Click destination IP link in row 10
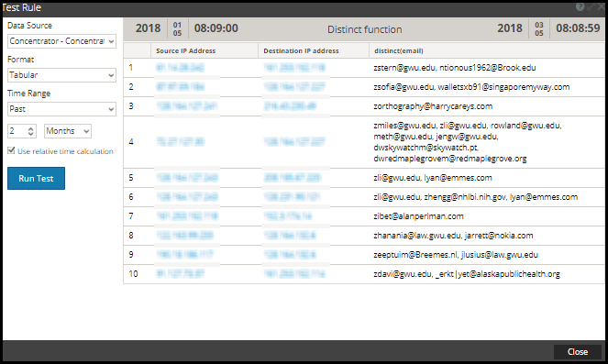Viewport: 608px width, 364px height. point(294,274)
